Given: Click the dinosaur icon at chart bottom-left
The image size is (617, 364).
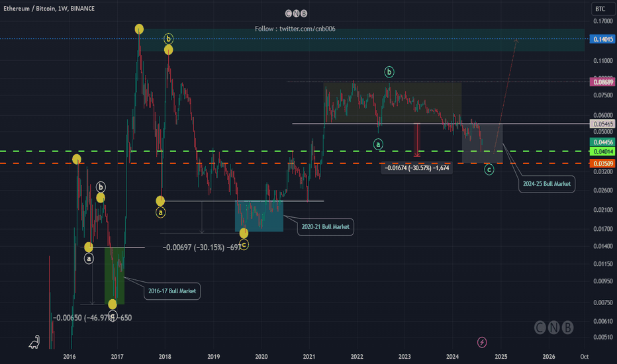Looking at the screenshot, I should point(34,342).
